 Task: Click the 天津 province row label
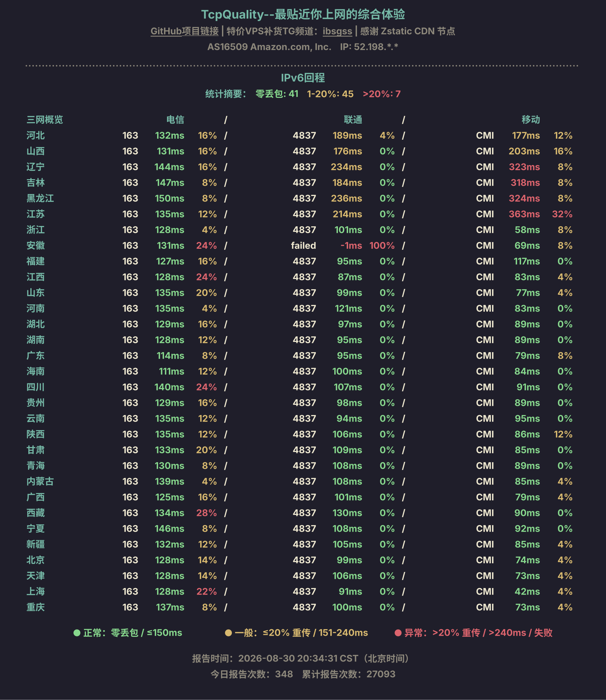[36, 575]
